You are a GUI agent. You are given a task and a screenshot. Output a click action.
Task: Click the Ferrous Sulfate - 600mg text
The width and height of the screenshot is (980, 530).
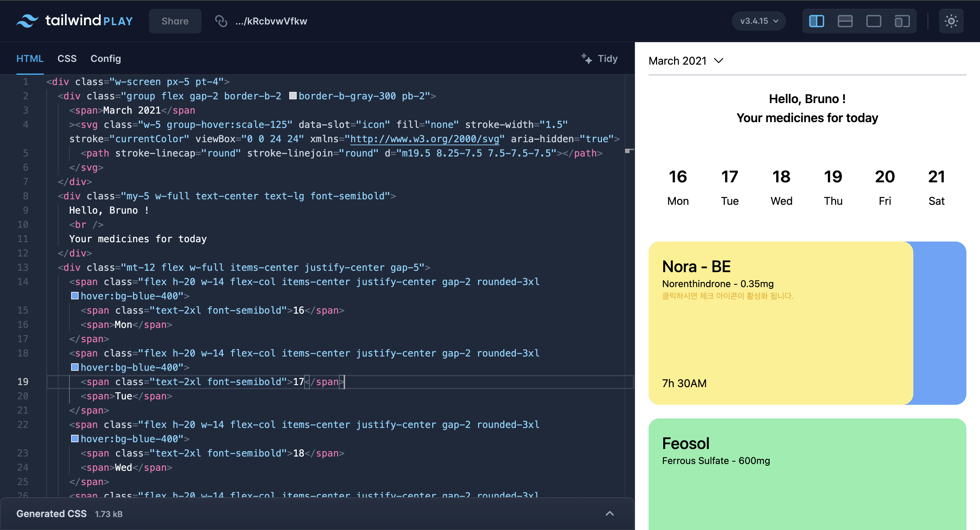pos(716,461)
